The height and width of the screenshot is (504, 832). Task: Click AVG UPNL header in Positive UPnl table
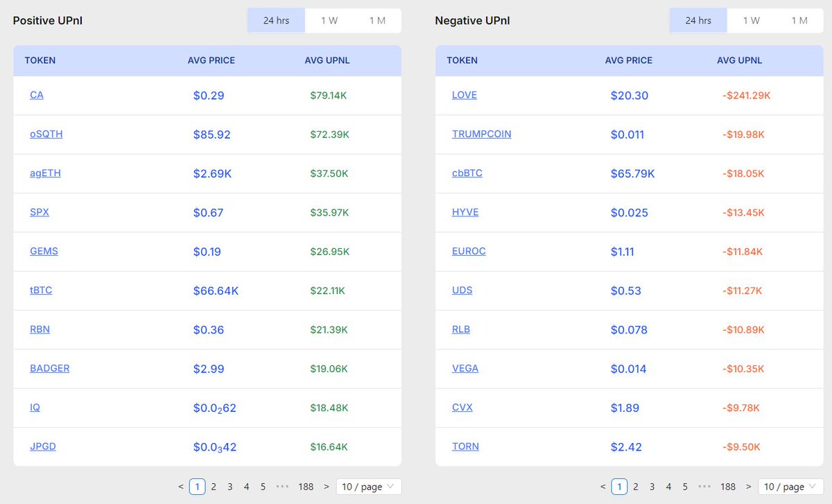pyautogui.click(x=327, y=60)
